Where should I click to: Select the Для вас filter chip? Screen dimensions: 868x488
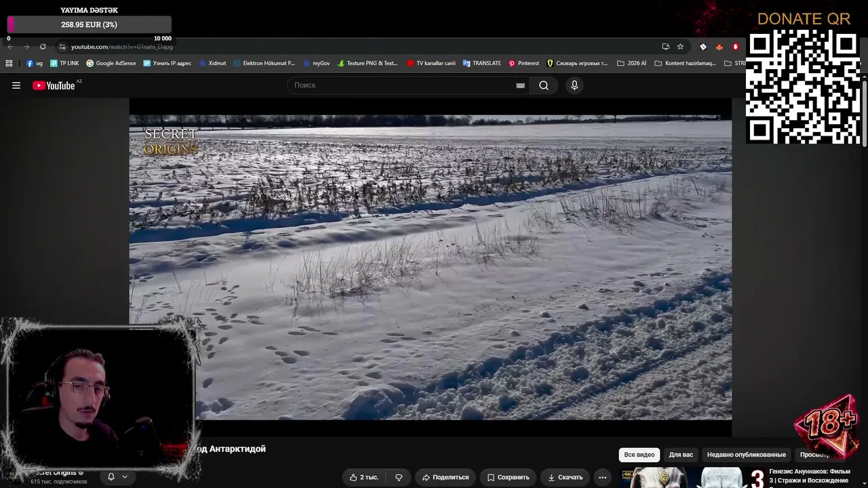click(x=681, y=455)
